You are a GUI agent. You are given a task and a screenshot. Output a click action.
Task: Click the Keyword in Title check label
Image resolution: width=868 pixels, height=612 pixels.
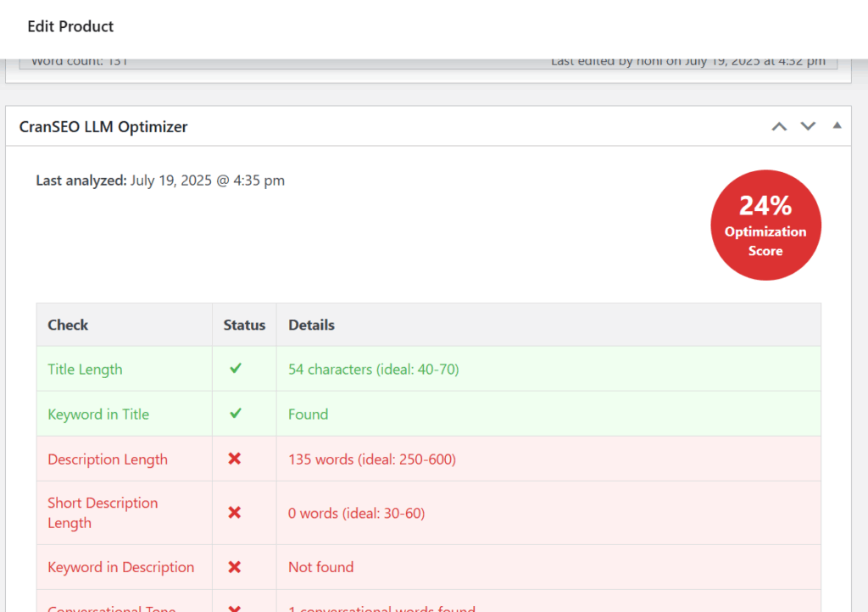pos(98,414)
